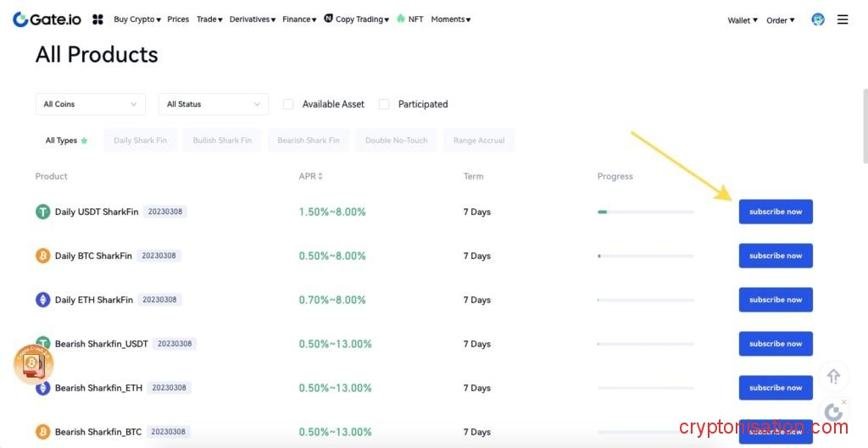The height and width of the screenshot is (448, 868).
Task: Open the All Status dropdown
Action: point(213,104)
